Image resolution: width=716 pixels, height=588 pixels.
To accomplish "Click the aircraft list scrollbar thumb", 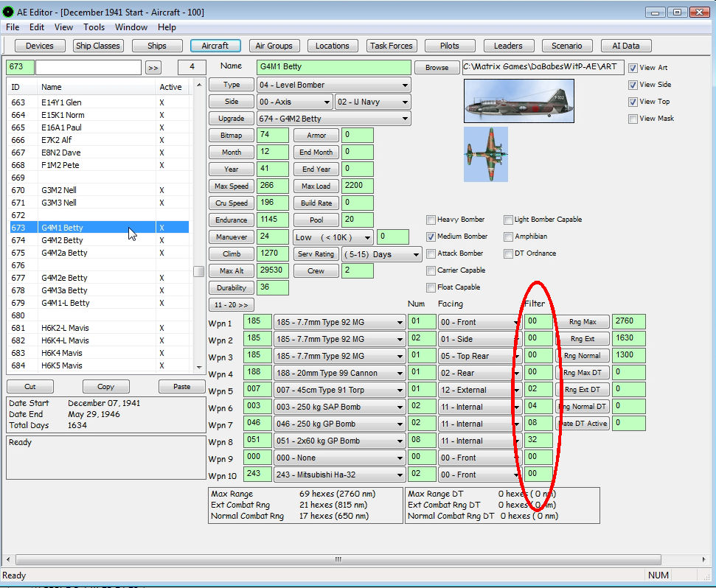I will 198,271.
